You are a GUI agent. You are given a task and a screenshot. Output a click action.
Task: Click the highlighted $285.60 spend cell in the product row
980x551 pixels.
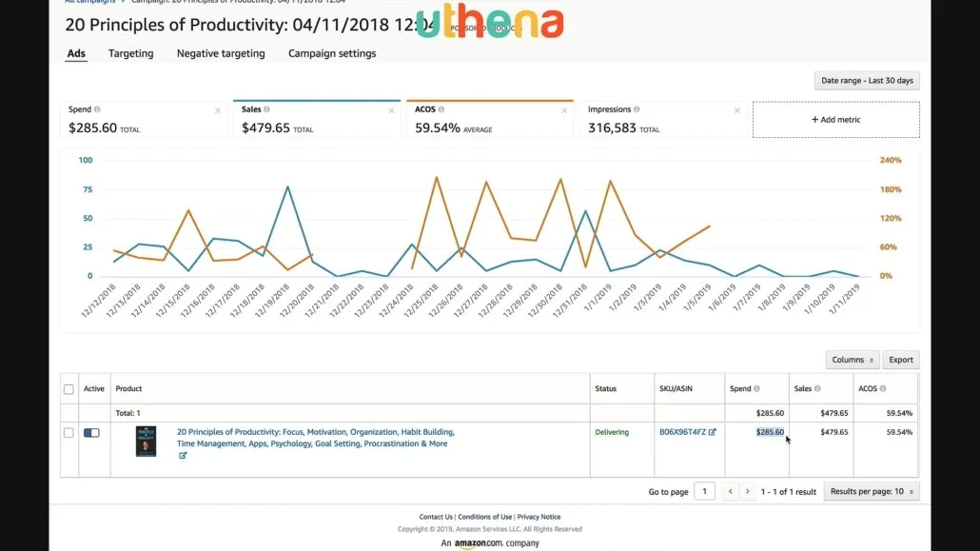[770, 432]
